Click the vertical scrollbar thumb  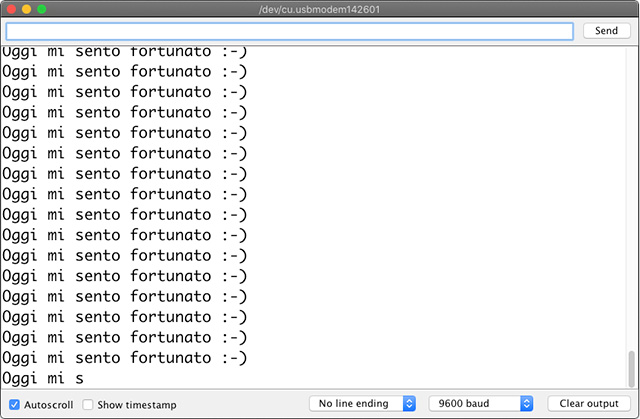pyautogui.click(x=630, y=368)
